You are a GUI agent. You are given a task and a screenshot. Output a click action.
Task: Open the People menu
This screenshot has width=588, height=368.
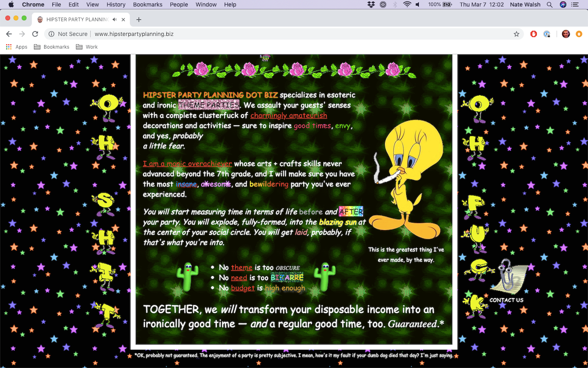[x=179, y=5]
